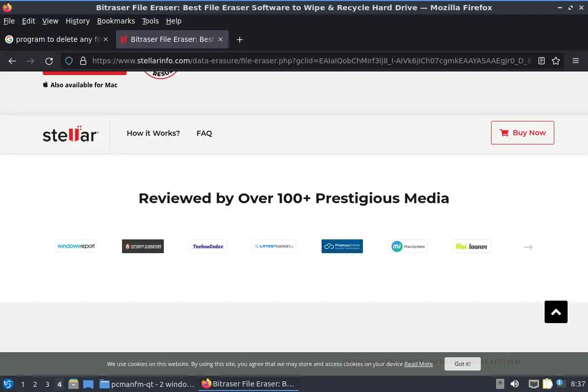Bookmark this page with the star
Screen dimensions: 588x392
(x=556, y=61)
